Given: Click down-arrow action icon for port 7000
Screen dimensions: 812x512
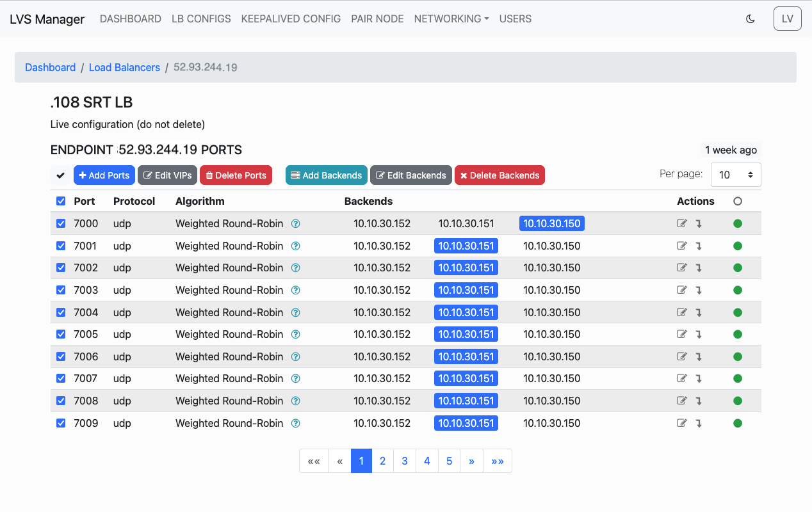Looking at the screenshot, I should pyautogui.click(x=699, y=224).
